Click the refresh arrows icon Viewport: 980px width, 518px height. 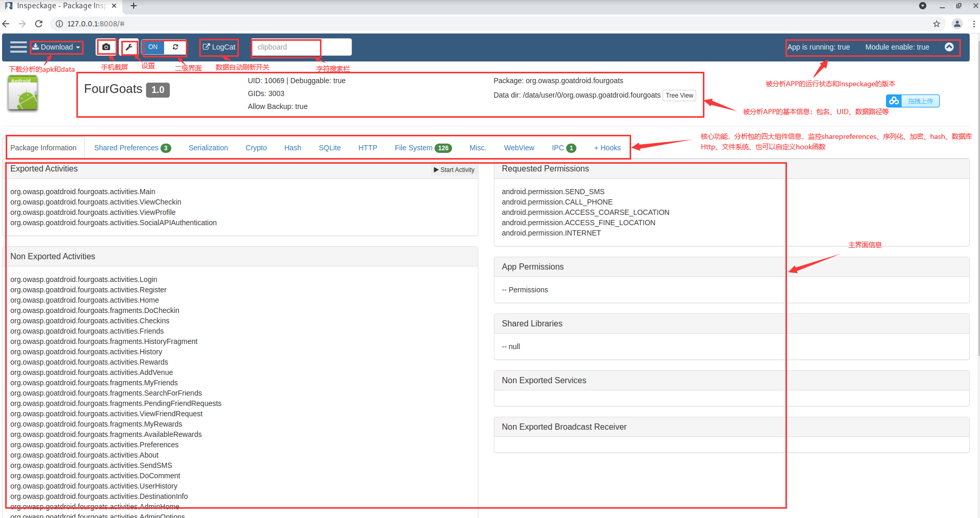[175, 47]
